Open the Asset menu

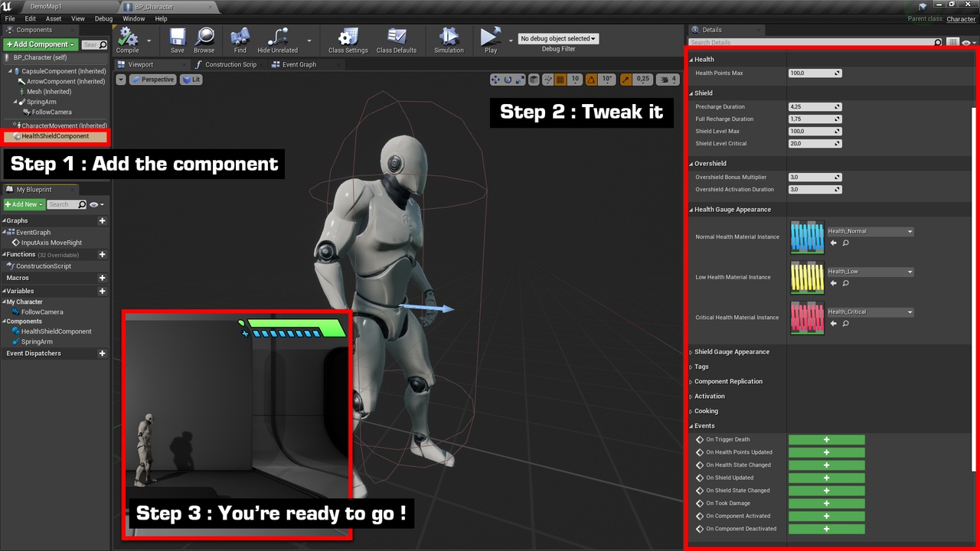54,18
